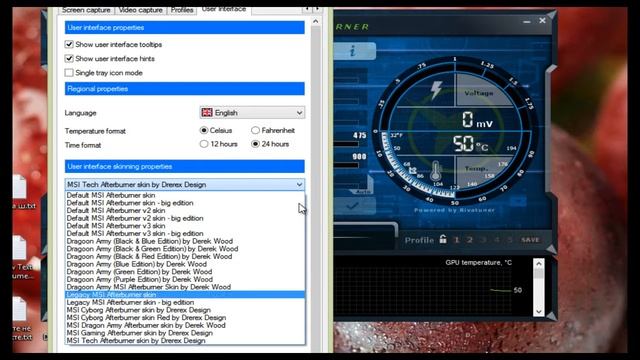Select Dragoon Army MSI Afterburner Skin option
The width and height of the screenshot is (640, 360).
185,287
